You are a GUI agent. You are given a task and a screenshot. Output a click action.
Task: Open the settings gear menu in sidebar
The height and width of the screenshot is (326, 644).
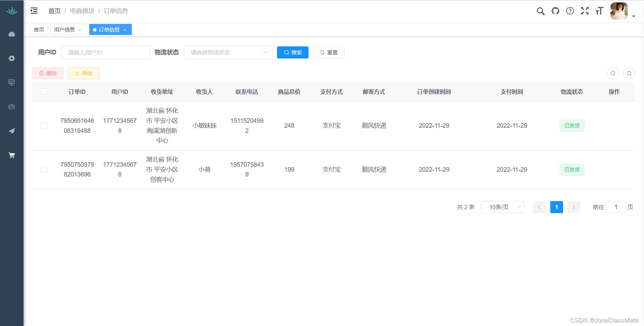point(12,58)
